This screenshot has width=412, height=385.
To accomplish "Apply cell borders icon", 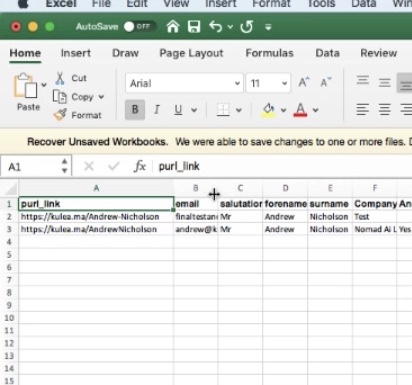I will tap(223, 109).
